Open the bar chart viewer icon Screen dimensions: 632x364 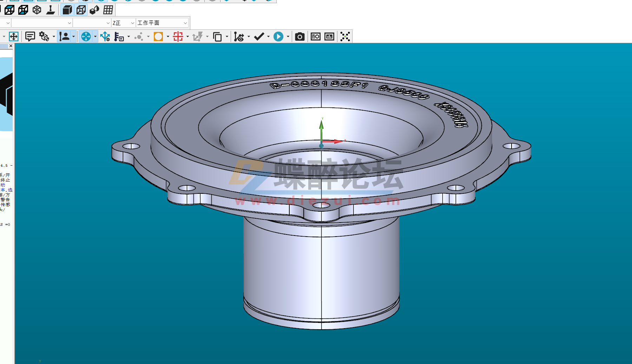(329, 36)
